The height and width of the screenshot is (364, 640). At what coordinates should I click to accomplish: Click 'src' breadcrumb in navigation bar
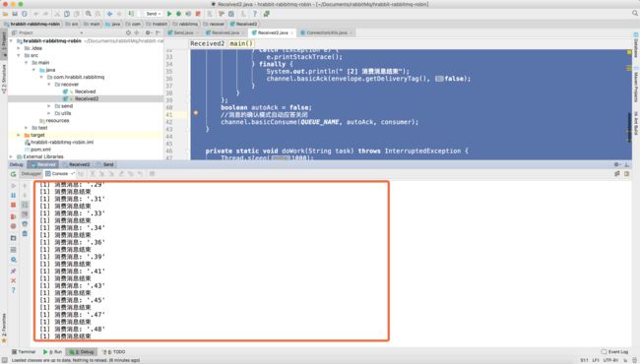click(x=72, y=24)
